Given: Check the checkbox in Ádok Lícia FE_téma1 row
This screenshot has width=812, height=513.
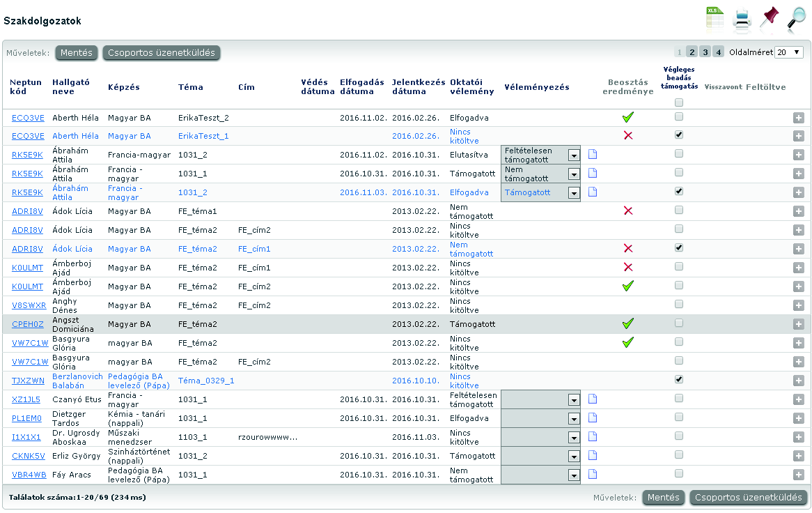Looking at the screenshot, I should pyautogui.click(x=679, y=210).
